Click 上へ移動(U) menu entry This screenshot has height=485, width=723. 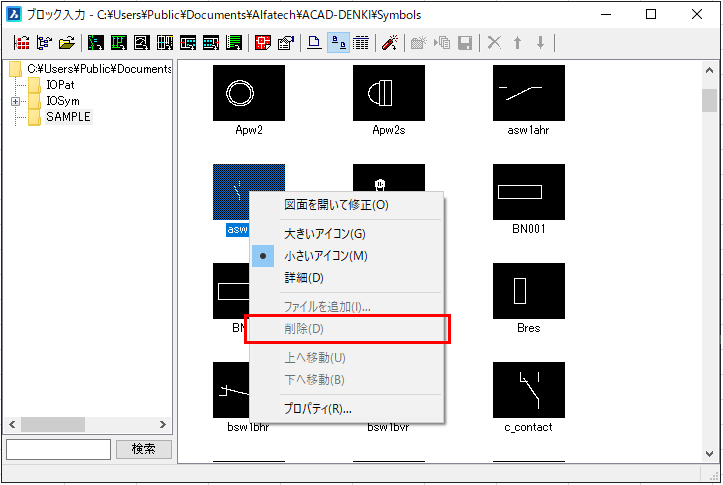347,357
